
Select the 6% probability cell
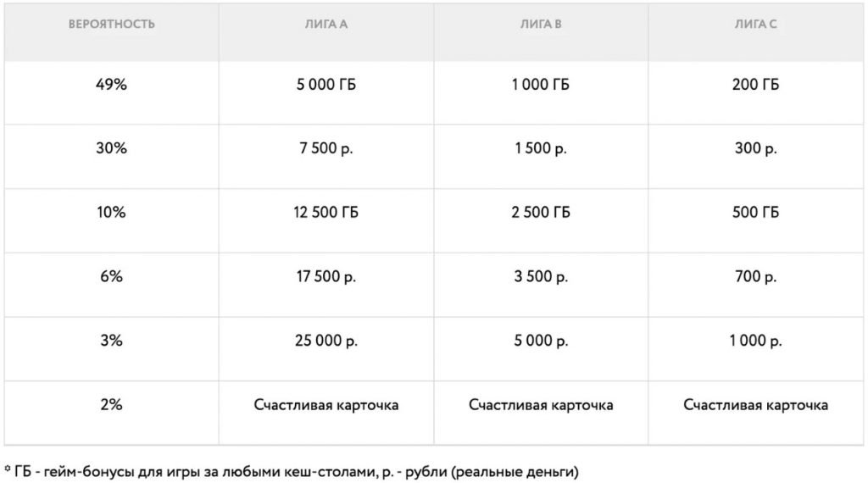coord(111,276)
